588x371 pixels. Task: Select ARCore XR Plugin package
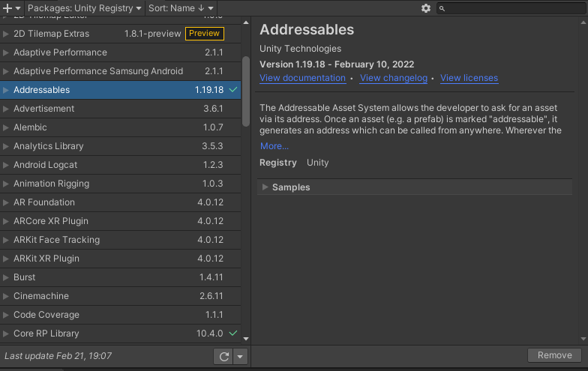[120, 221]
